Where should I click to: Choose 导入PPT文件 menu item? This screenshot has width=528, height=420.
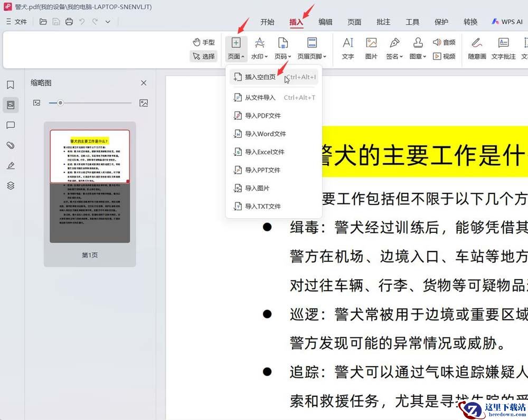[274, 170]
